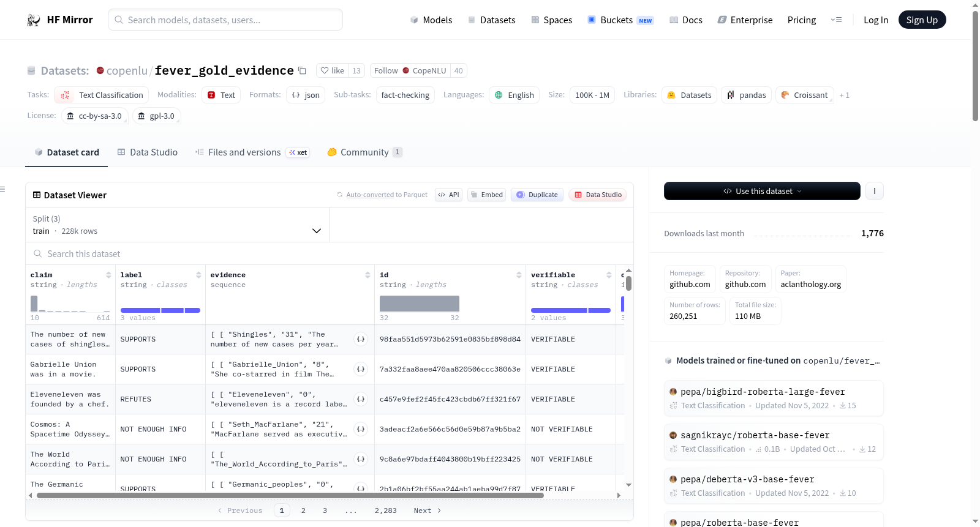This screenshot has width=980, height=527.
Task: Go to Spaces in the top navigation
Action: tap(552, 20)
